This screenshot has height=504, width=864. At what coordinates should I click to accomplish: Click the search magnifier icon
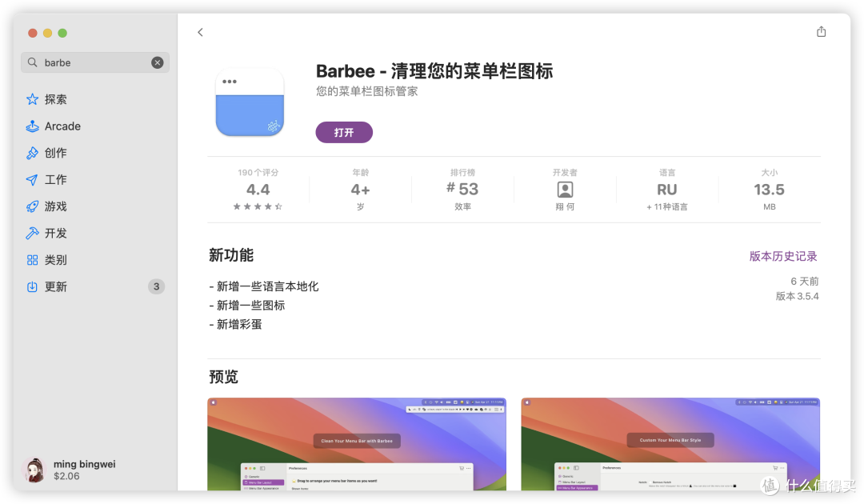[33, 62]
